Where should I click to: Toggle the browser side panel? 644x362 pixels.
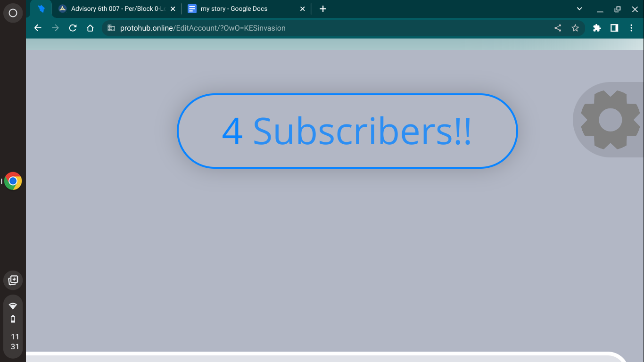(x=614, y=28)
